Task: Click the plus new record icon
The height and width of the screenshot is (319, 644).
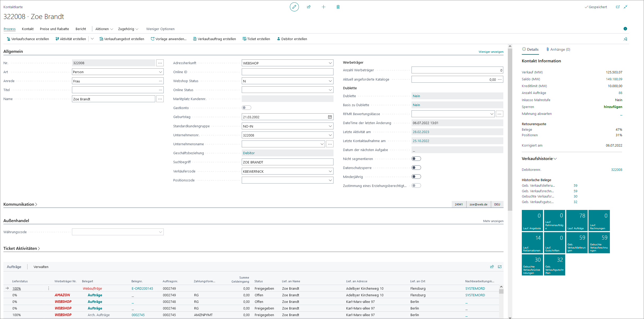Action: coord(323,7)
